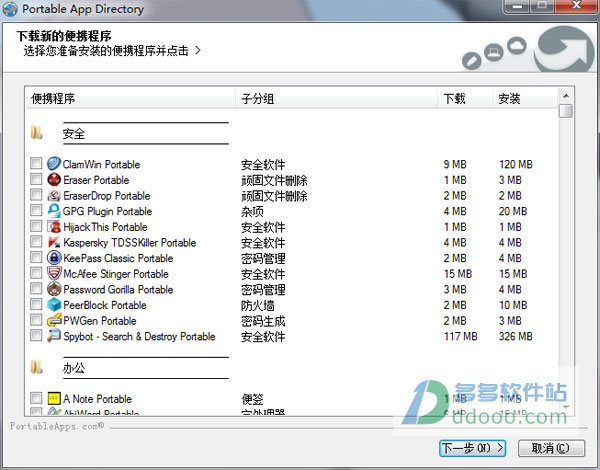Click the McAfee Stinger Portable shield icon
600x470 pixels.
click(x=54, y=273)
